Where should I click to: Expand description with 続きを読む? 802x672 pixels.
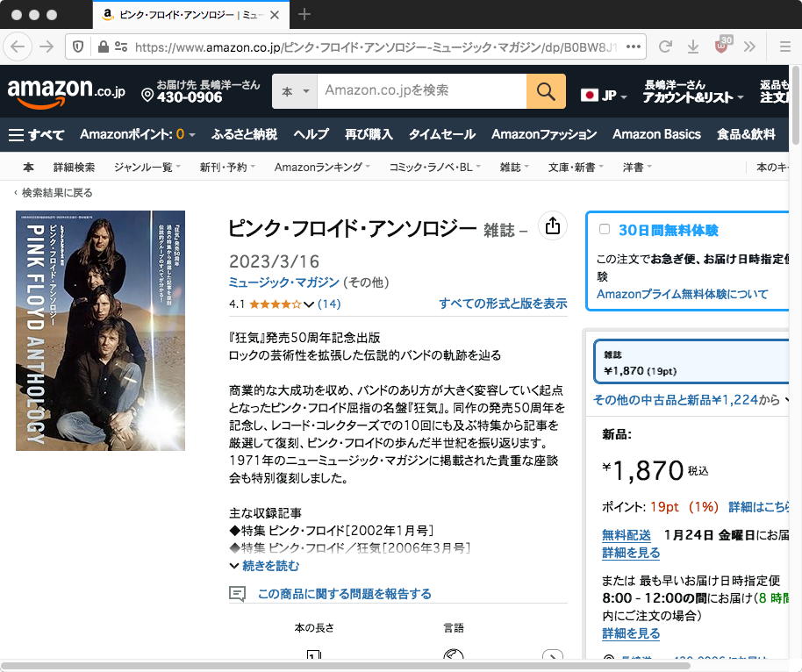270,566
